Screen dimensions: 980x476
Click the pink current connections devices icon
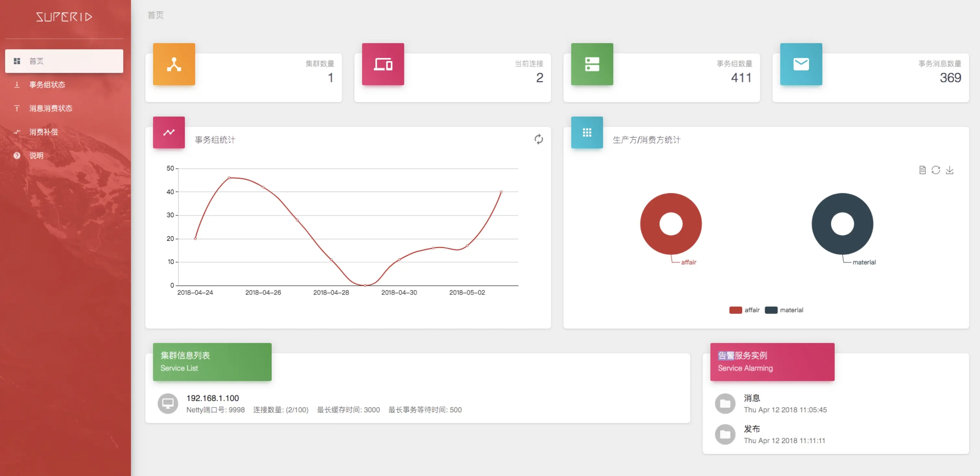coord(383,64)
